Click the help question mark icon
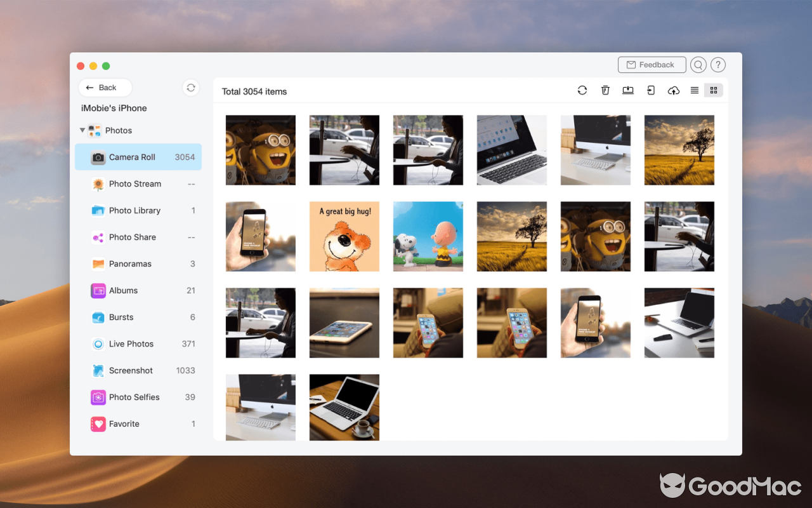812x508 pixels. point(717,64)
